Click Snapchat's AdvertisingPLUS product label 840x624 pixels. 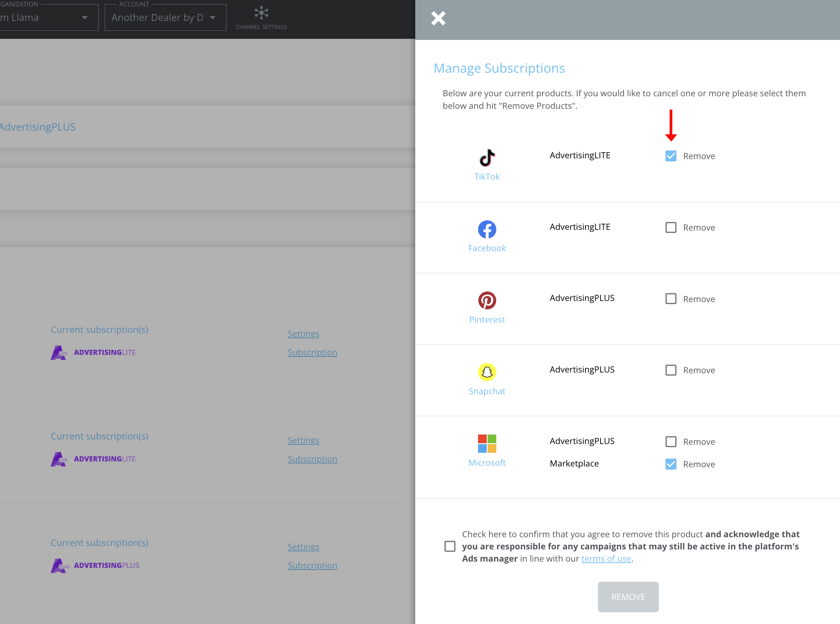[582, 369]
